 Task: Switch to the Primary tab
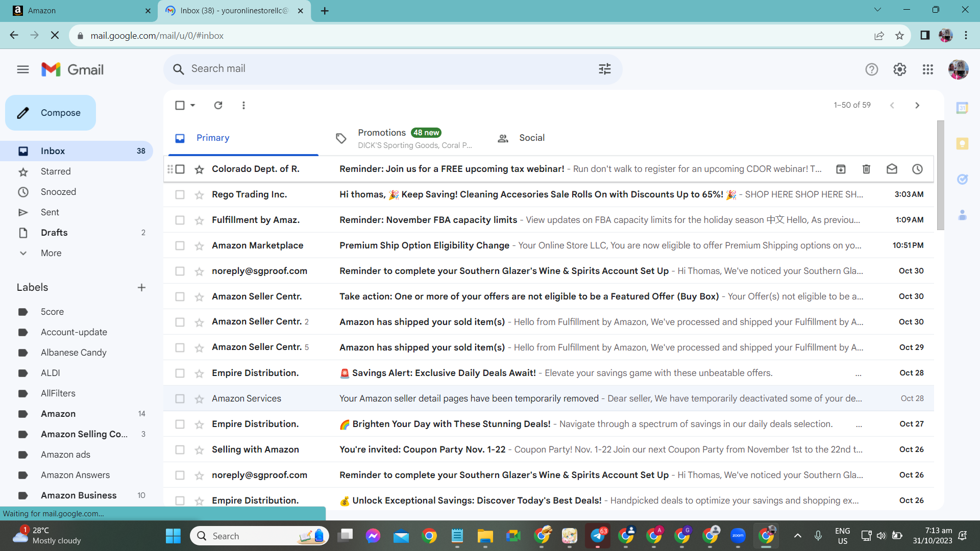pos(243,138)
